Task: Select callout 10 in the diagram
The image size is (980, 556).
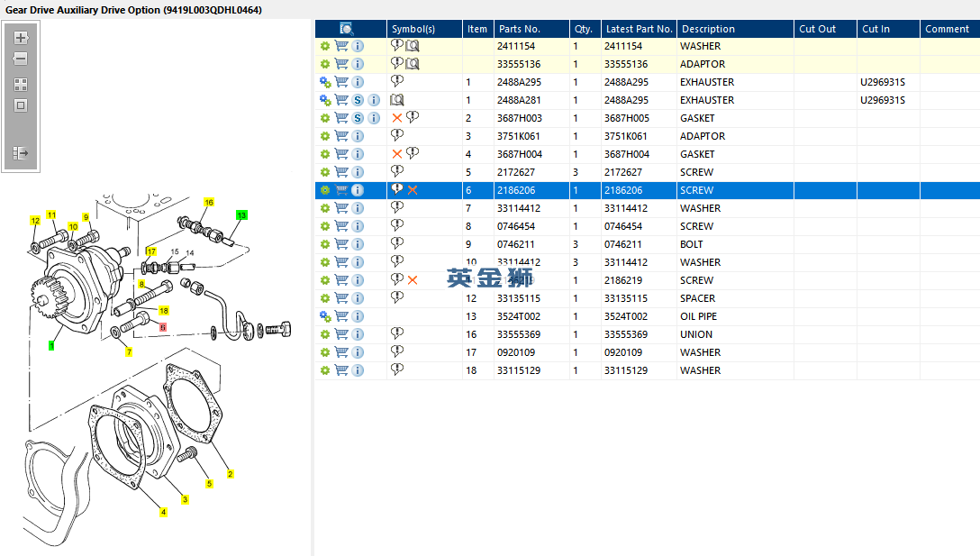Action: click(x=73, y=227)
